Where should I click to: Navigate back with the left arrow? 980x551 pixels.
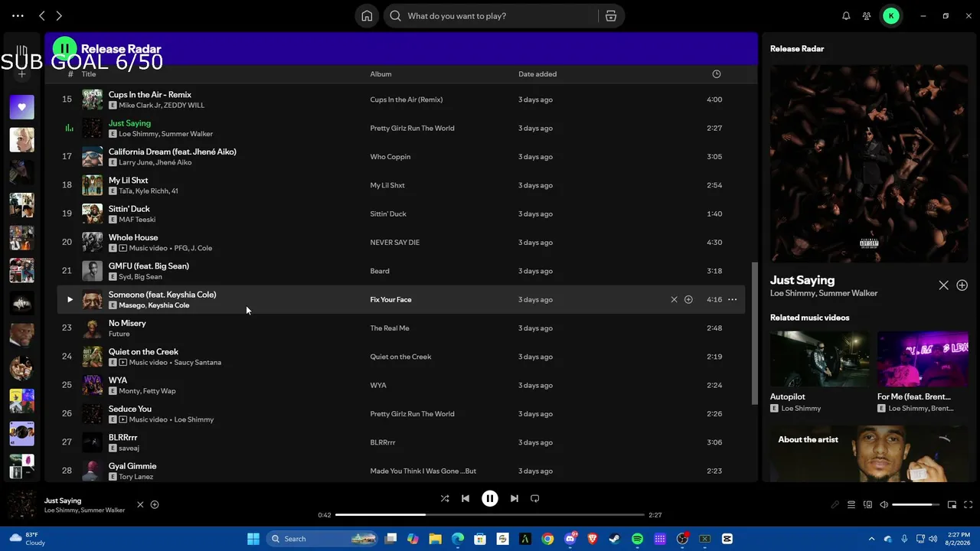point(42,16)
